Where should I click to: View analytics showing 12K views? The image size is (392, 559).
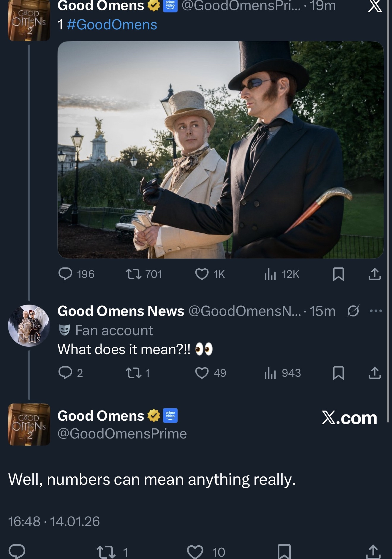[x=270, y=274]
